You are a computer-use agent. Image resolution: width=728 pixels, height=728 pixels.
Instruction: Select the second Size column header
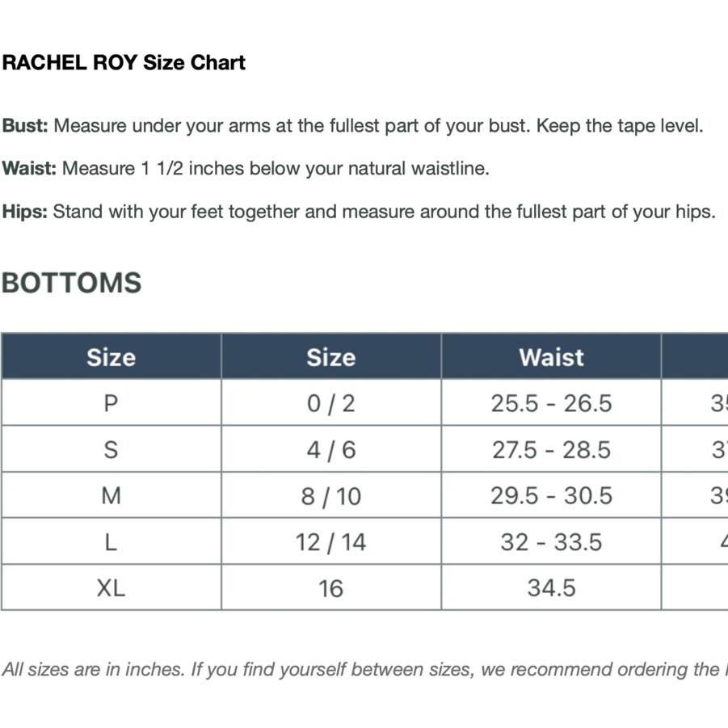click(330, 357)
